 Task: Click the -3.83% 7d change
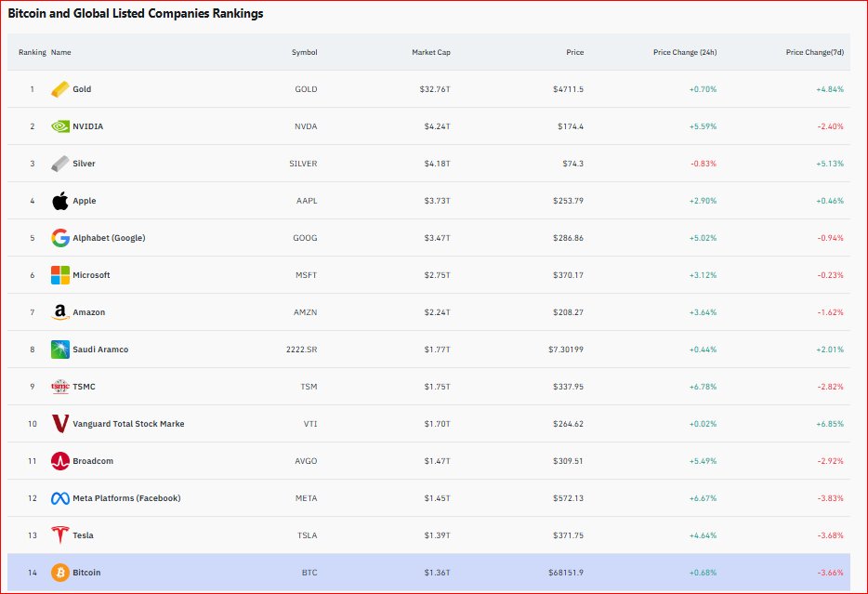830,498
